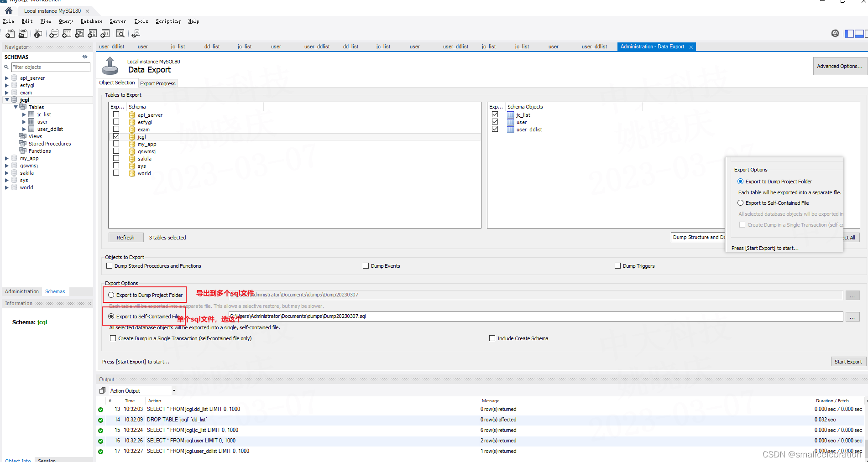Viewport: 868px width, 462px height.
Task: Open the Action Output dropdown in Output panel
Action: [x=173, y=390]
